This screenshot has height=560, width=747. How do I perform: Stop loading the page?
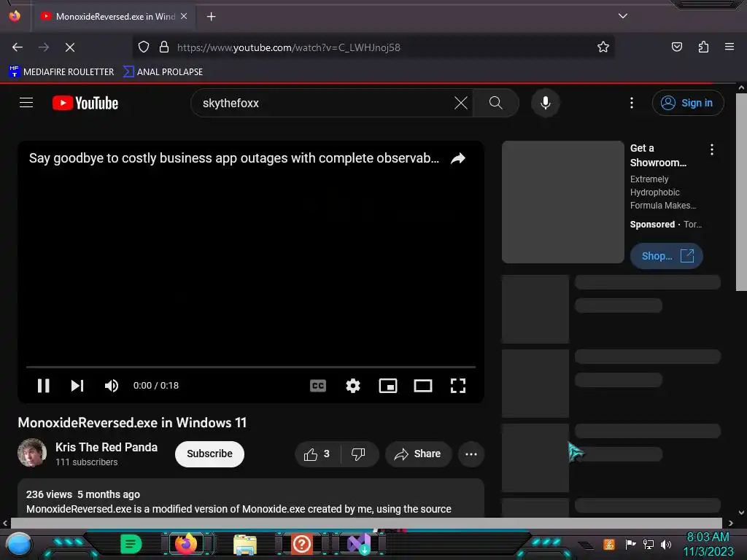click(x=69, y=47)
